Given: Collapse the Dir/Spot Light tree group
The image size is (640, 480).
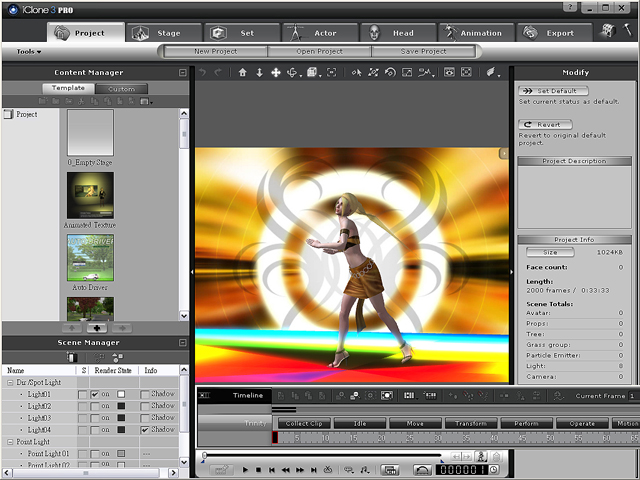Looking at the screenshot, I should tap(9, 382).
